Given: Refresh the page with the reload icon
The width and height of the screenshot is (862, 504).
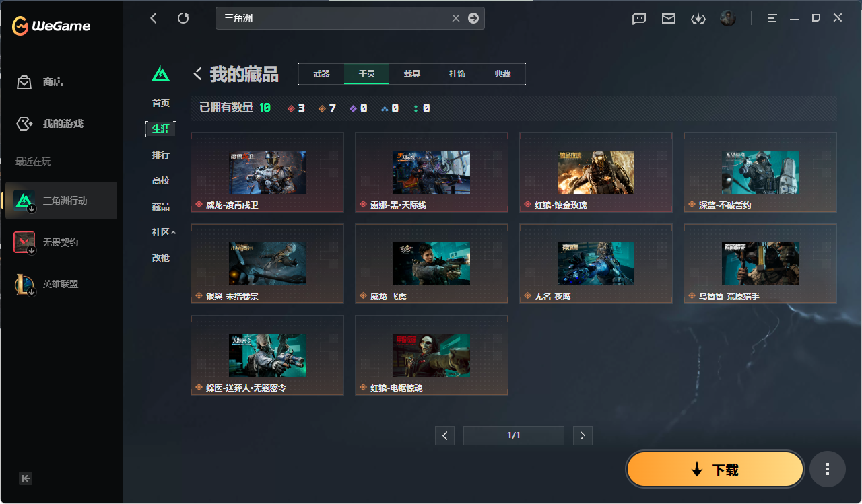Looking at the screenshot, I should point(183,18).
